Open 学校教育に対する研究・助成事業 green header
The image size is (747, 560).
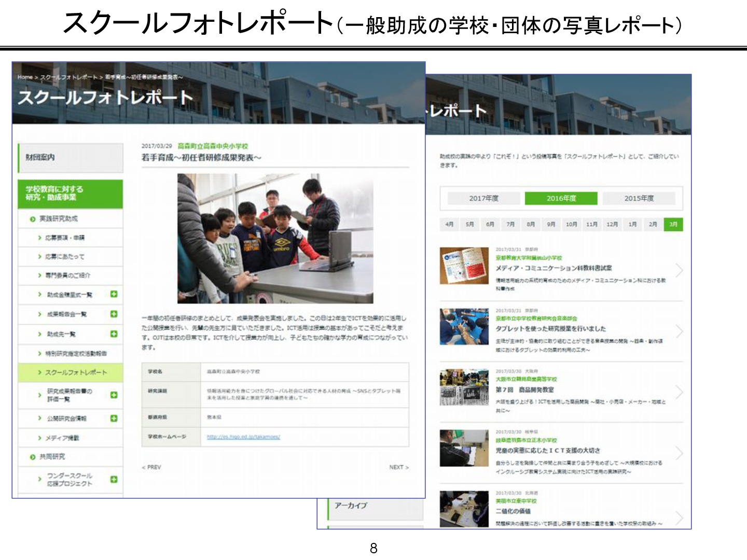coord(71,194)
